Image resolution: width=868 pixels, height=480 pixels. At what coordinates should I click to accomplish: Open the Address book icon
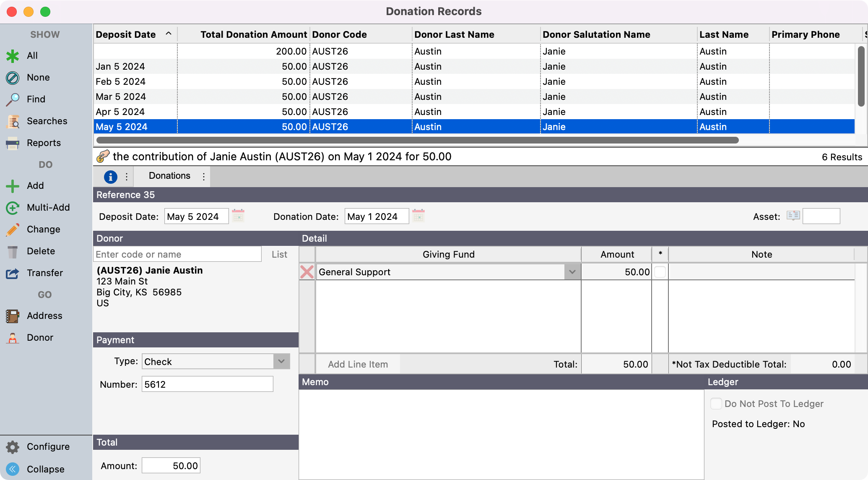click(x=13, y=316)
